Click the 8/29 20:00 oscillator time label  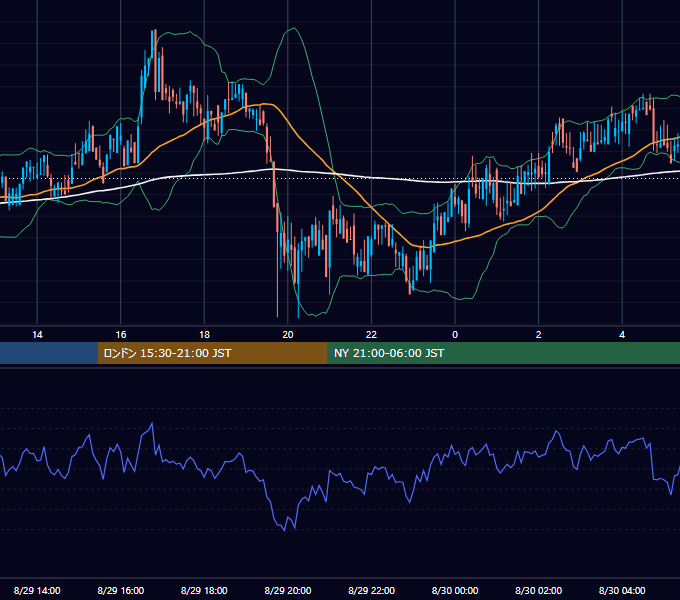tap(288, 590)
